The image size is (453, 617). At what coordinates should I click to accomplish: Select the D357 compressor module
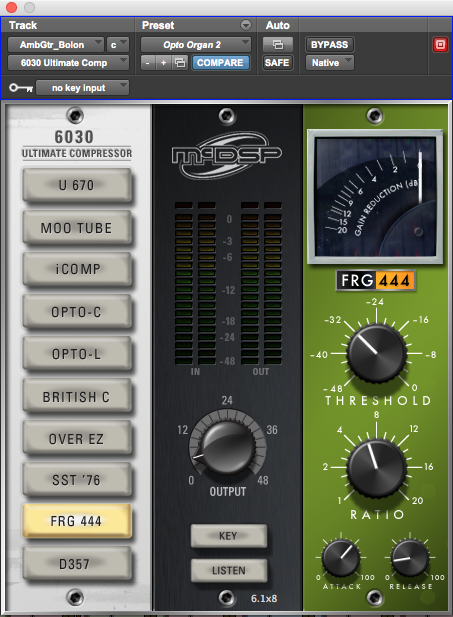coord(77,563)
